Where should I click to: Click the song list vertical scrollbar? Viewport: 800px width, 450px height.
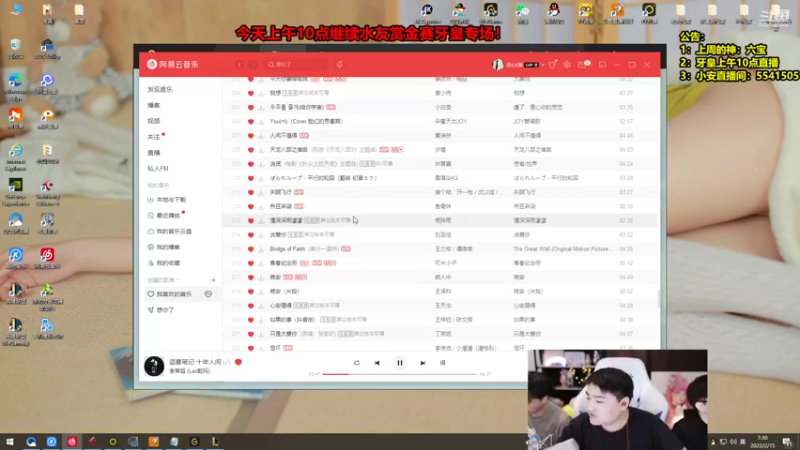(658, 298)
